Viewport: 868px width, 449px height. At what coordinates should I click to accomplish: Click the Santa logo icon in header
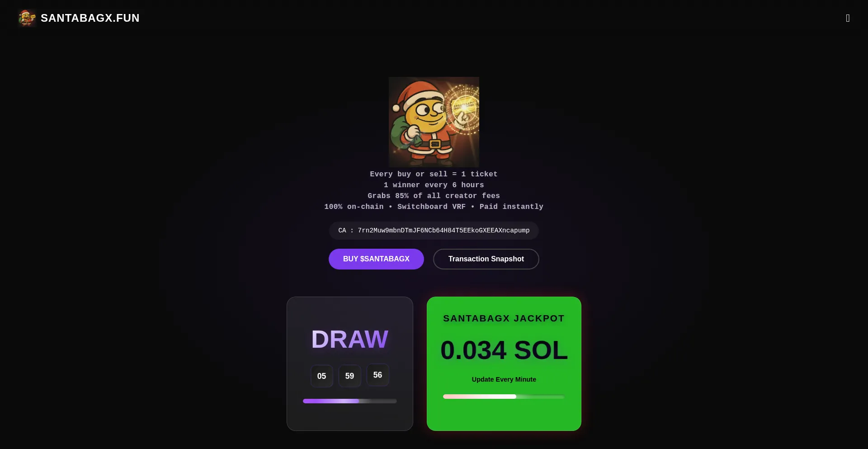coord(27,18)
